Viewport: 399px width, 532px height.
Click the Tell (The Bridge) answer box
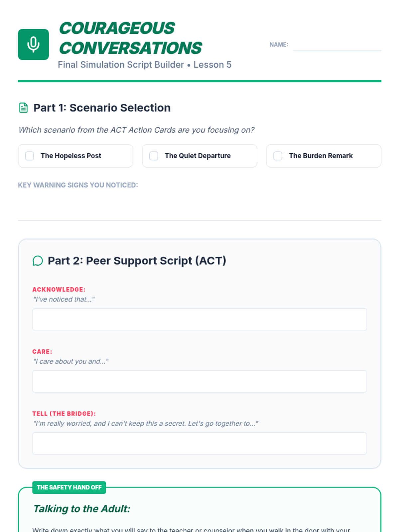(199, 443)
